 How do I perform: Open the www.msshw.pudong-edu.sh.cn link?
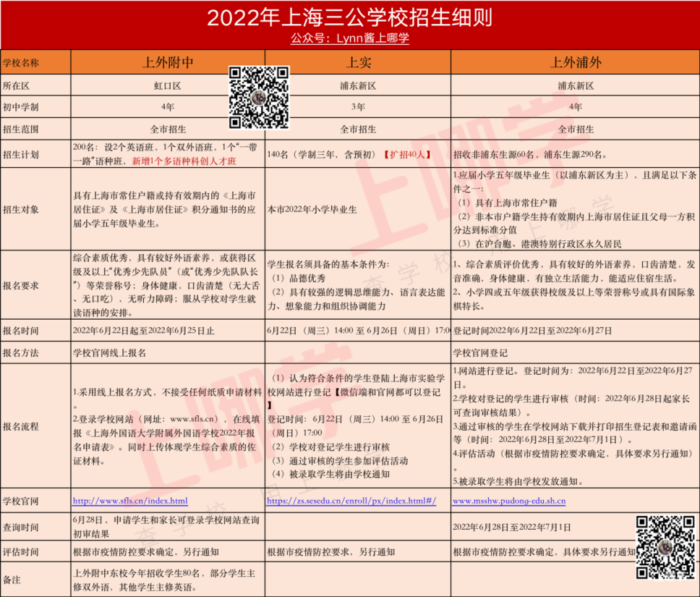(509, 501)
